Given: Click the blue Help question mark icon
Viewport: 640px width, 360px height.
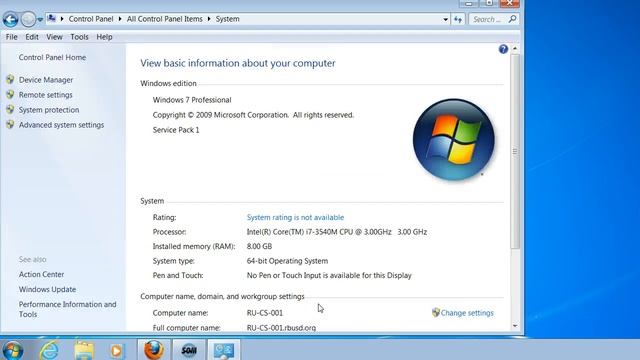Looking at the screenshot, I should point(503,49).
